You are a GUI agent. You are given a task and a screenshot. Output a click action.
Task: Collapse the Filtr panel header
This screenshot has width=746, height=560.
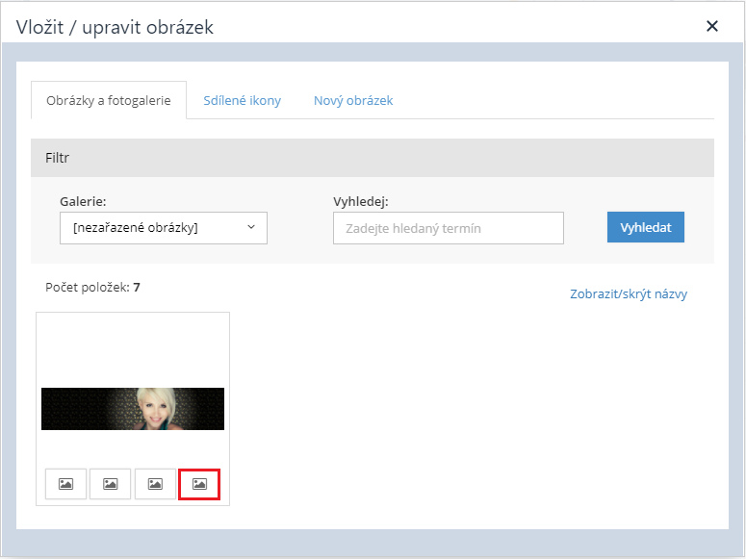[x=373, y=158]
